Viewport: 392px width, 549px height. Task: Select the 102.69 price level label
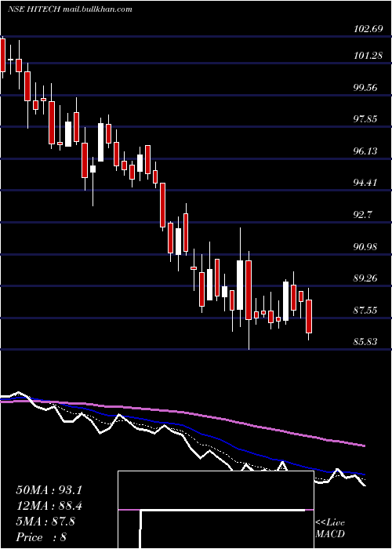click(368, 30)
